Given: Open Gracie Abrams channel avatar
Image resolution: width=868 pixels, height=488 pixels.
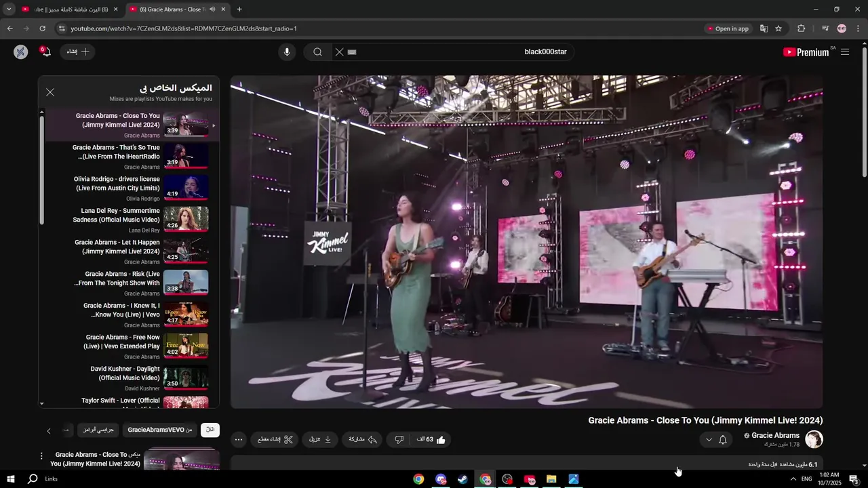Looking at the screenshot, I should pyautogui.click(x=814, y=439).
